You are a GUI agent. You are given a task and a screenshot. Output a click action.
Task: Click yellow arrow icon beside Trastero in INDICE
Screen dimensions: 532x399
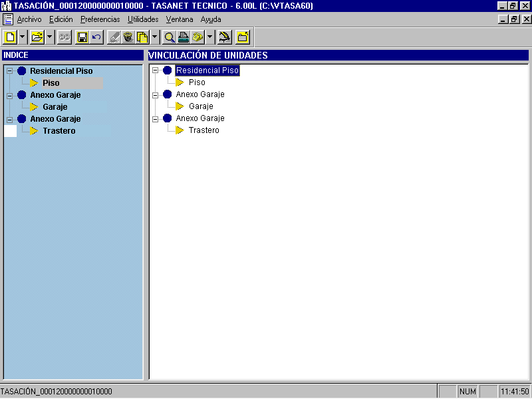click(x=34, y=130)
